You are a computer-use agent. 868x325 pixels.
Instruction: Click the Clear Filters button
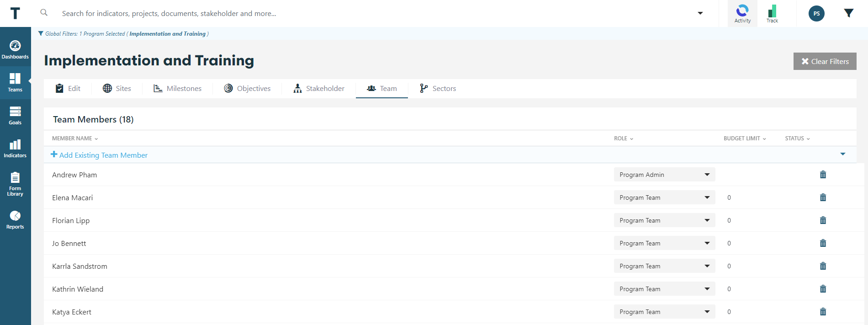point(825,61)
